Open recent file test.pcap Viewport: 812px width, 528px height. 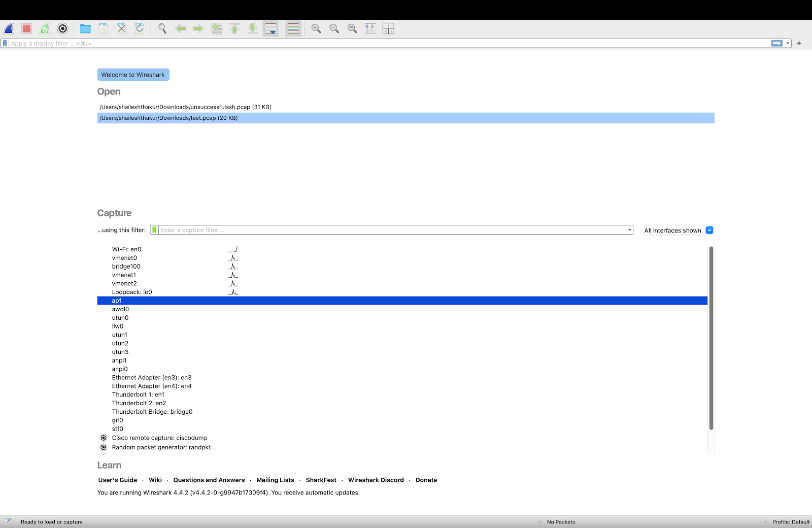coord(406,118)
